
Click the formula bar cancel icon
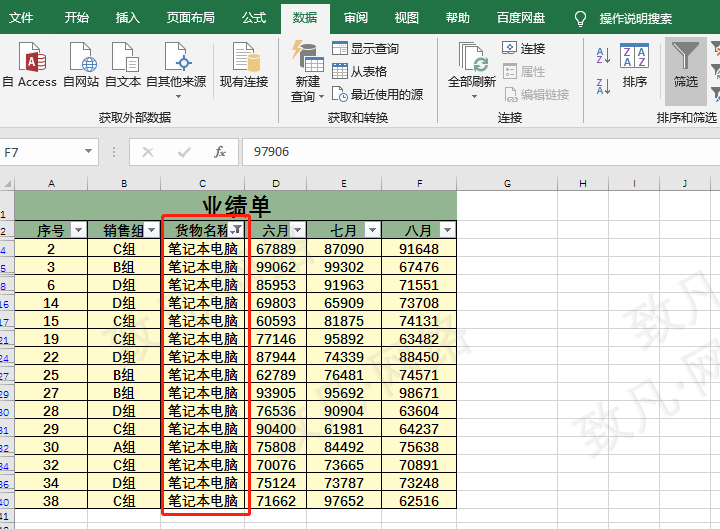148,152
